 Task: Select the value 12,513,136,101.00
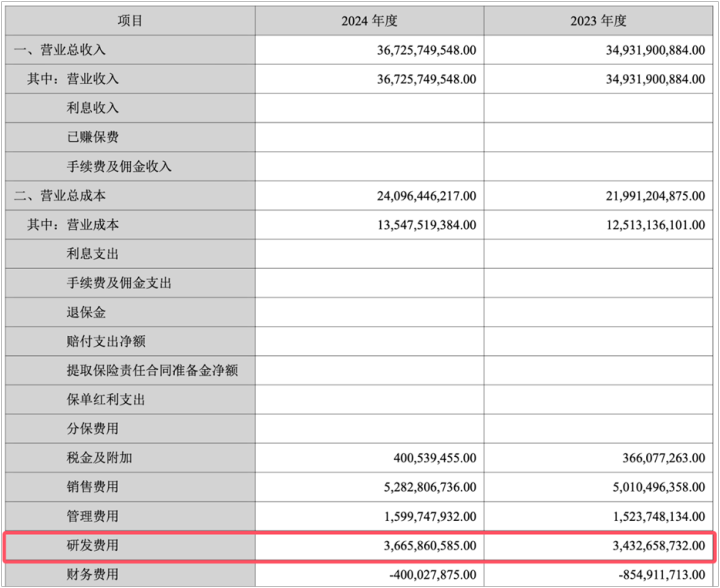655,225
